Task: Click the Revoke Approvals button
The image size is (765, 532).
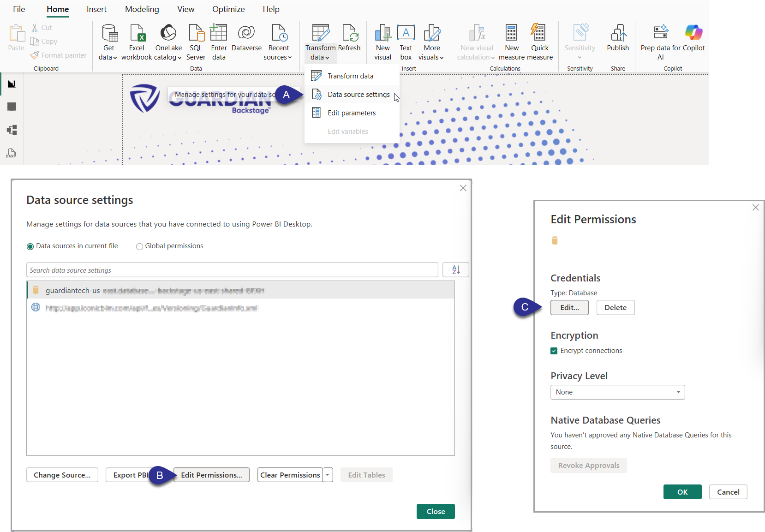Action: click(588, 465)
